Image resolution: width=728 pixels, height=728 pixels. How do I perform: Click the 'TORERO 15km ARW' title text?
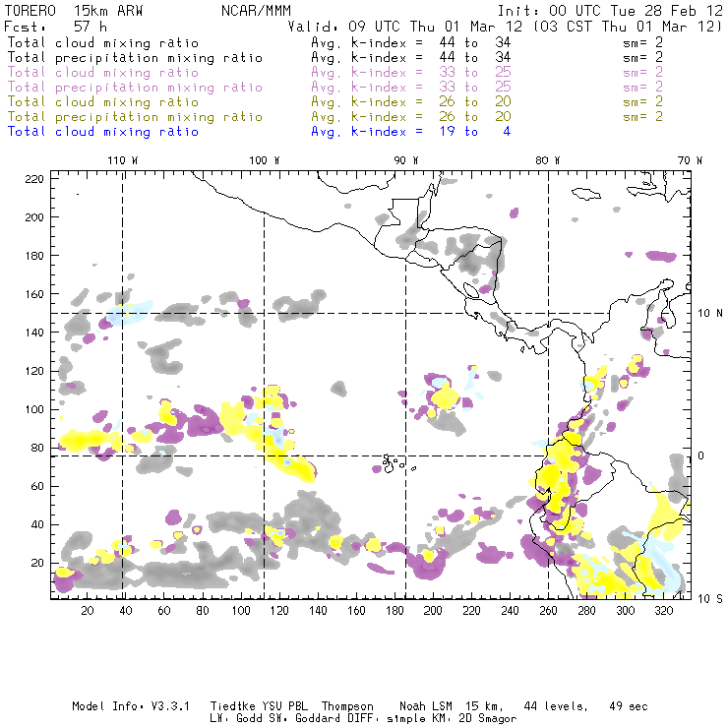pyautogui.click(x=74, y=11)
